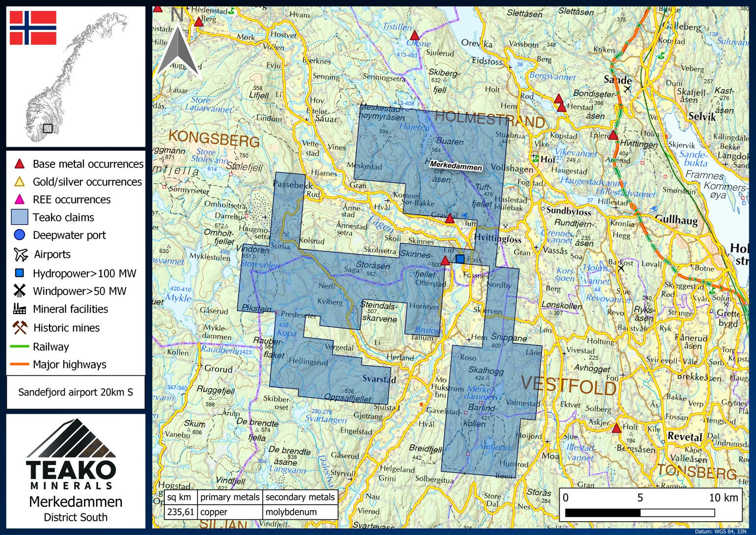Click the Gold/silver occurrences yellow triangle icon
Image resolution: width=756 pixels, height=535 pixels.
tap(19, 182)
